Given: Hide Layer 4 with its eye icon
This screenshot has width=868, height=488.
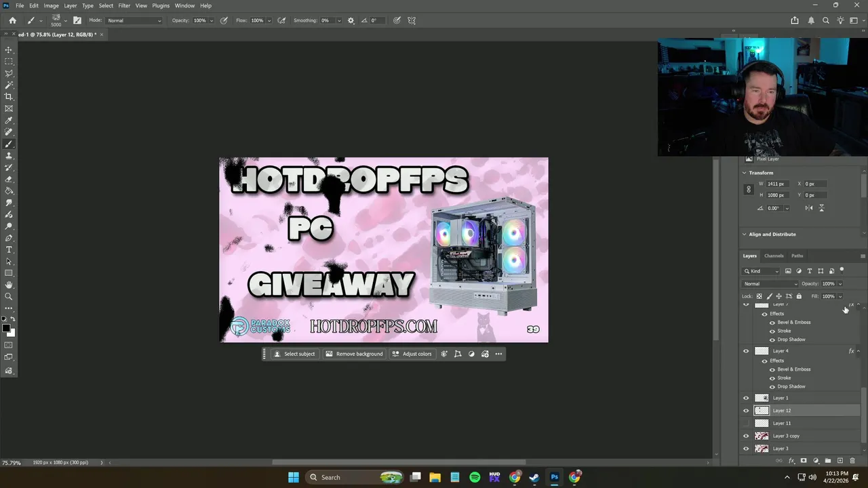Looking at the screenshot, I should [x=746, y=351].
